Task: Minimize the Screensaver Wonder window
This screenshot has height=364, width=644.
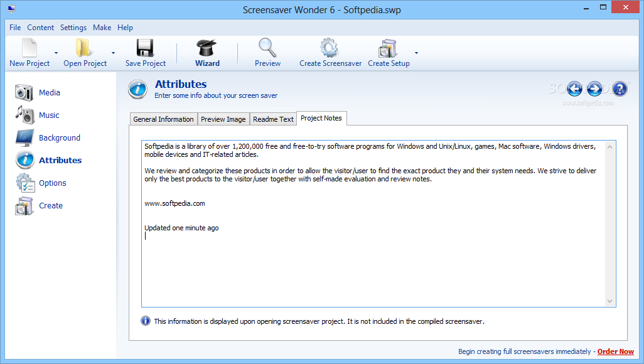Action: (586, 8)
